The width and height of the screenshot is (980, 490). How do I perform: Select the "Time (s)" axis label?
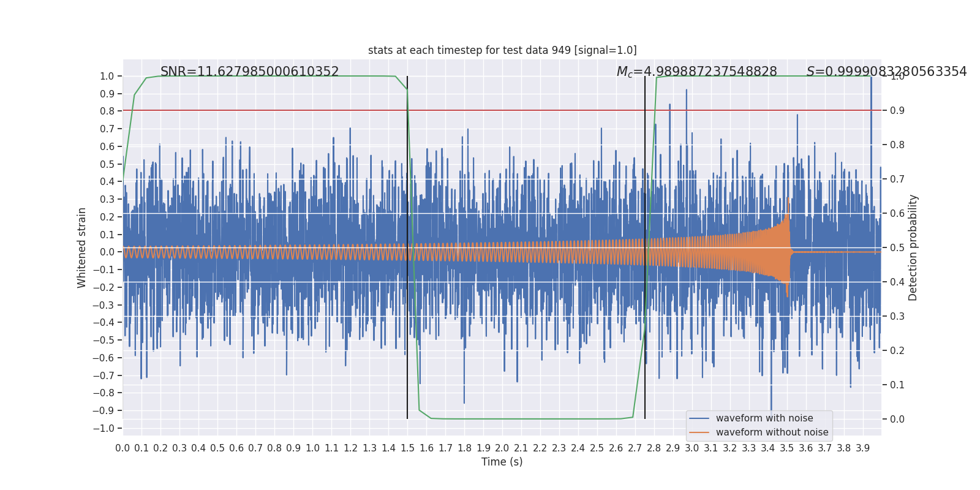pos(502,462)
